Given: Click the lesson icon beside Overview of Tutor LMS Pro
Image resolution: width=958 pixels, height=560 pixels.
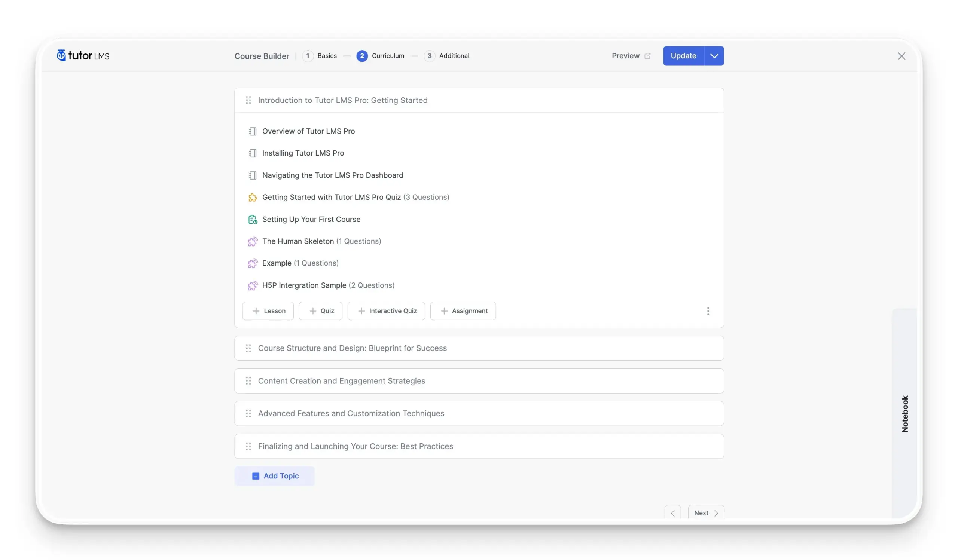Looking at the screenshot, I should pos(253,131).
